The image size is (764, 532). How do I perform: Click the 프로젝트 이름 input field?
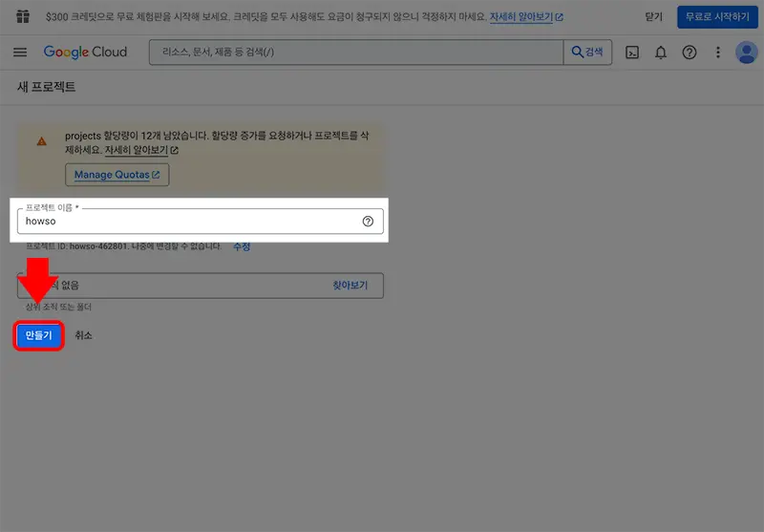201,222
